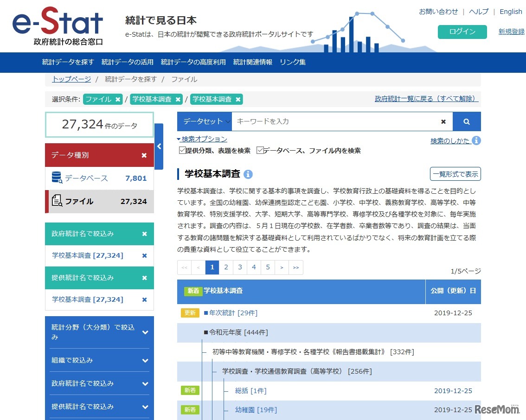Screen dimensions: 526x420
Task: Open the データセット dropdown
Action: coord(205,121)
